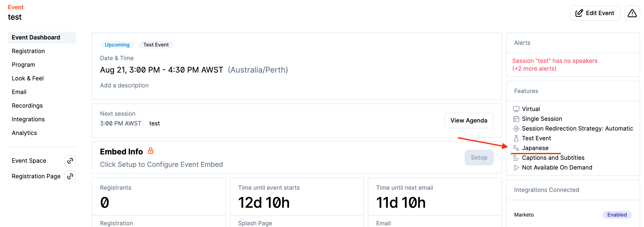Click Add a description field
The width and height of the screenshot is (644, 227).
(124, 85)
